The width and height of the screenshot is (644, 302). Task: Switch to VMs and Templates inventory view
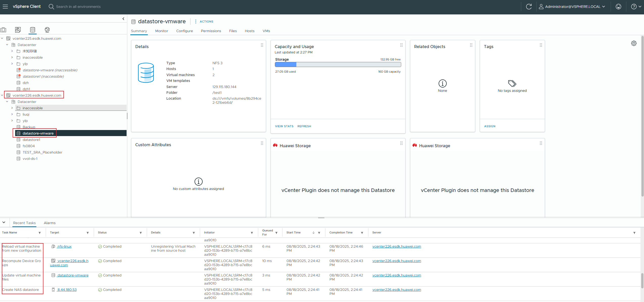[x=18, y=30]
